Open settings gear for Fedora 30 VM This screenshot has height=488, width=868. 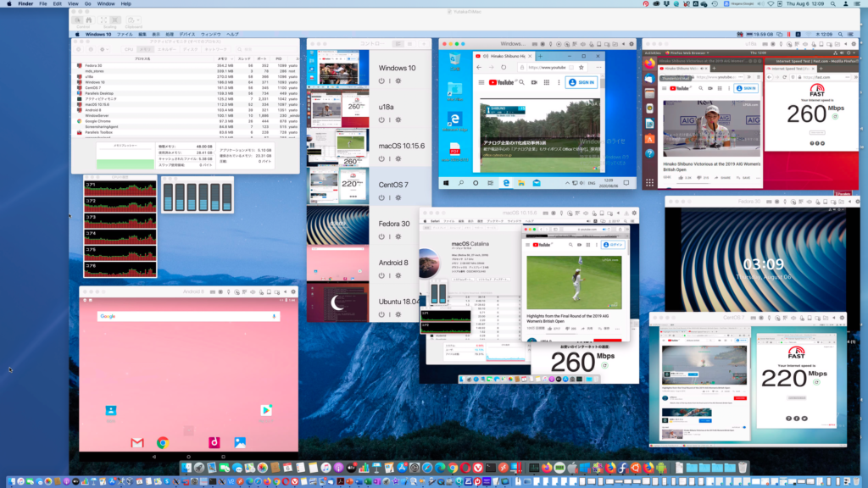pos(397,236)
